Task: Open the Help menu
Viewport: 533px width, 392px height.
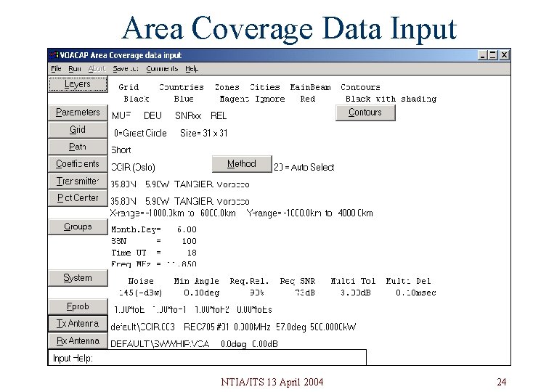Action: coord(192,69)
